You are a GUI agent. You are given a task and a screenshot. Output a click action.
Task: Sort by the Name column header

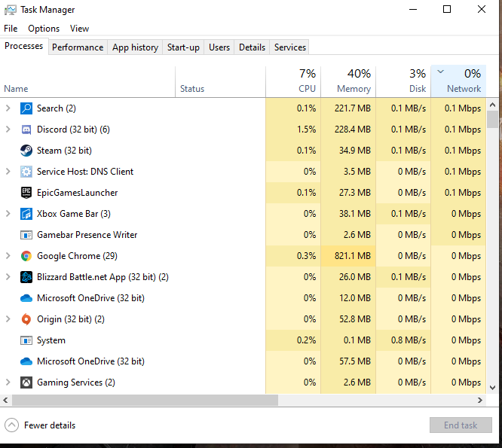[x=87, y=81]
